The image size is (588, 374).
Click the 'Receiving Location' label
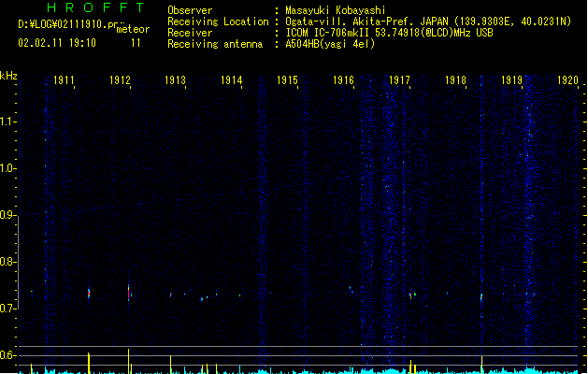218,22
